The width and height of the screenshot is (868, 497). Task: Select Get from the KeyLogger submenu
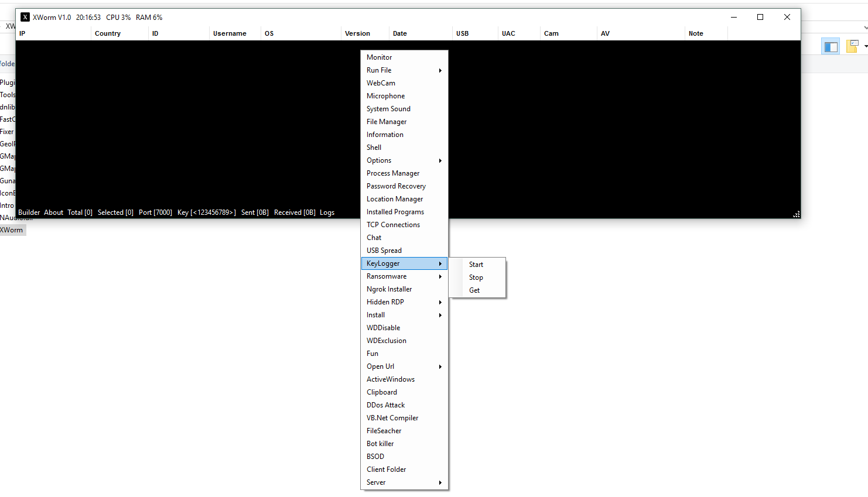pos(474,290)
